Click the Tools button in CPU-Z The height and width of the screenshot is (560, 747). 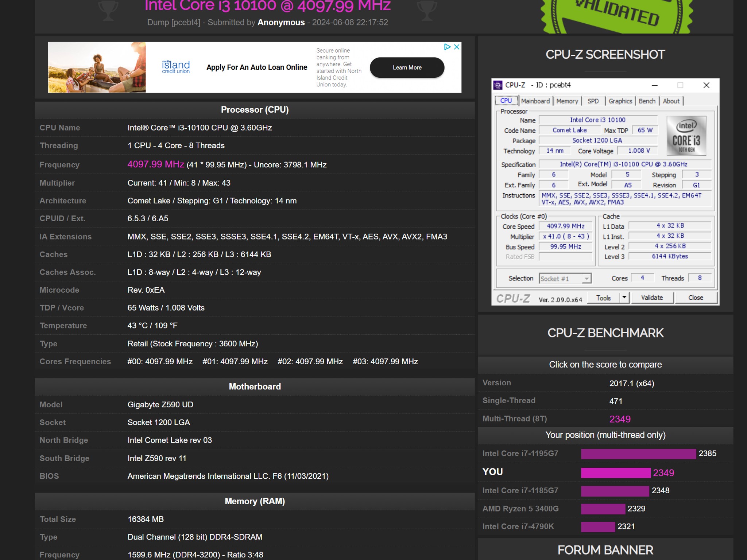tap(603, 298)
